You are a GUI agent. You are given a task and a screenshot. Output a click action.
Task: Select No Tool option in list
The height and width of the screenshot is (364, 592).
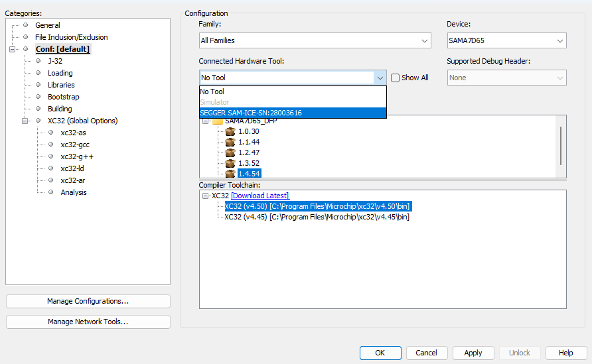pyautogui.click(x=212, y=92)
